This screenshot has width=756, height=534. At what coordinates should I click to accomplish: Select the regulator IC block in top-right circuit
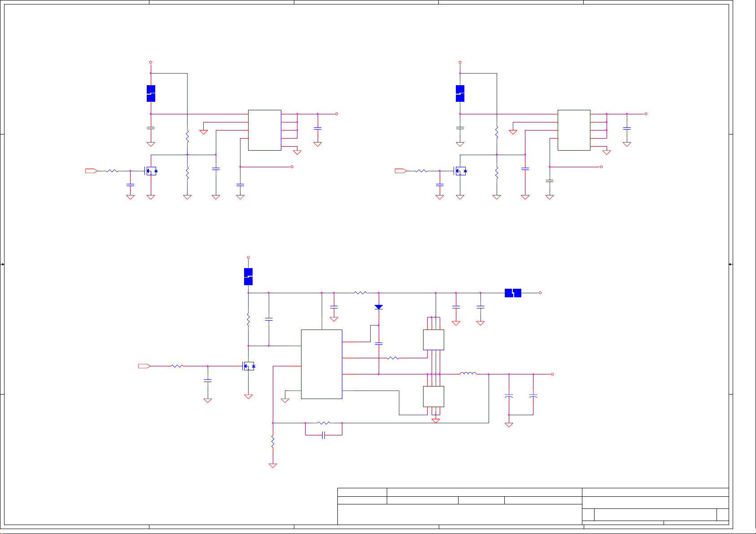[x=574, y=130]
